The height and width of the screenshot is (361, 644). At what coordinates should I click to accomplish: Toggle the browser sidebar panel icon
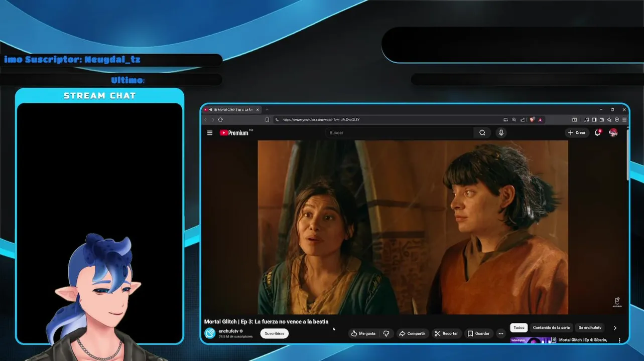pyautogui.click(x=594, y=120)
